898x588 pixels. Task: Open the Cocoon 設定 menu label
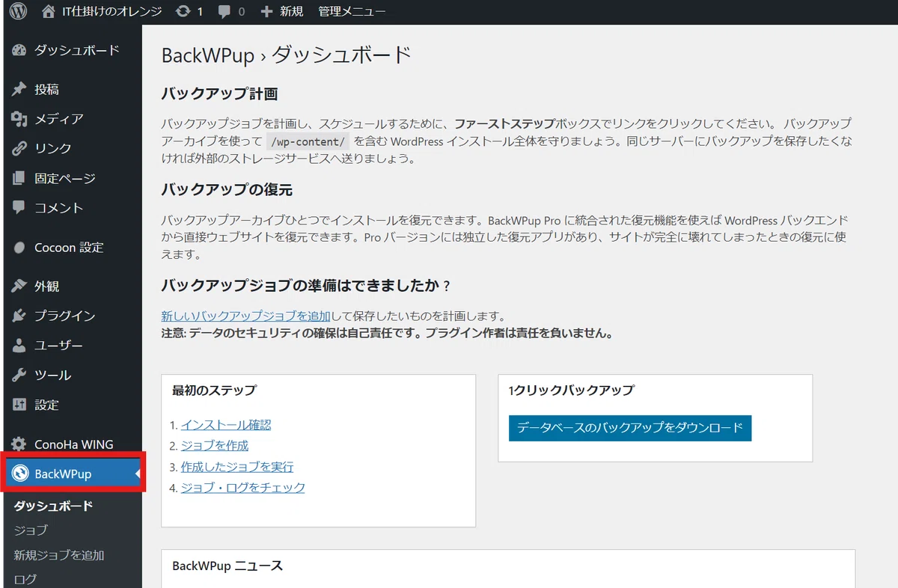coord(69,248)
